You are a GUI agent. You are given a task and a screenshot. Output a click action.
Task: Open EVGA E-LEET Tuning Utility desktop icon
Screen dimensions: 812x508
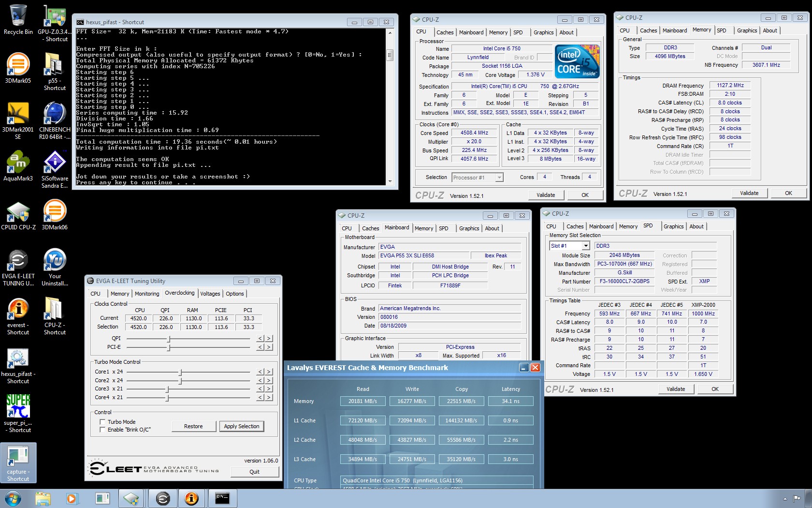coord(18,267)
